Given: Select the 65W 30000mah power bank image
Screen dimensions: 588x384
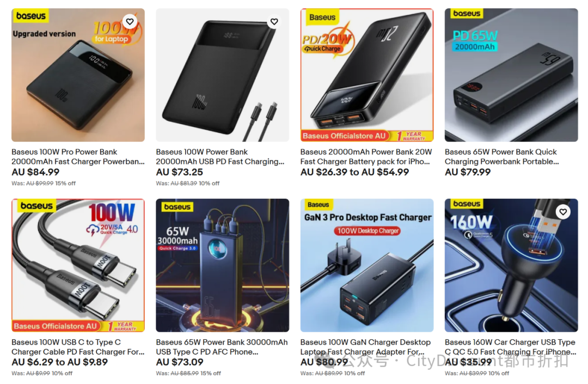Looking at the screenshot, I should click(222, 265).
